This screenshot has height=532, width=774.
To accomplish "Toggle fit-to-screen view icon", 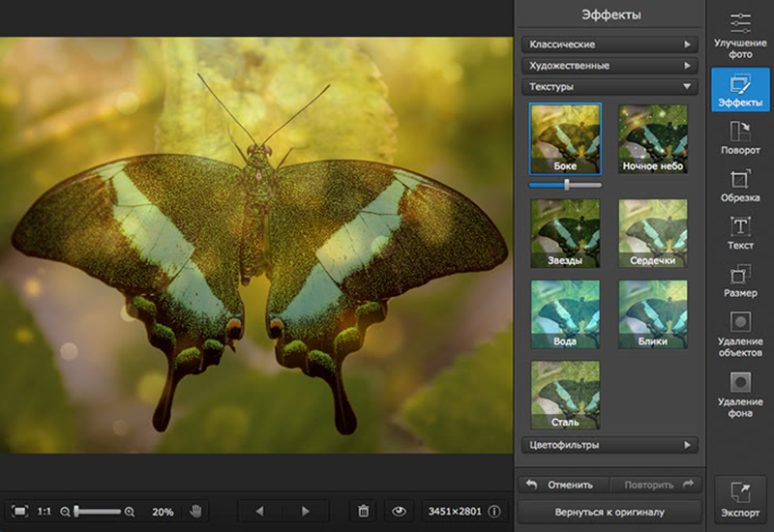I will [19, 511].
